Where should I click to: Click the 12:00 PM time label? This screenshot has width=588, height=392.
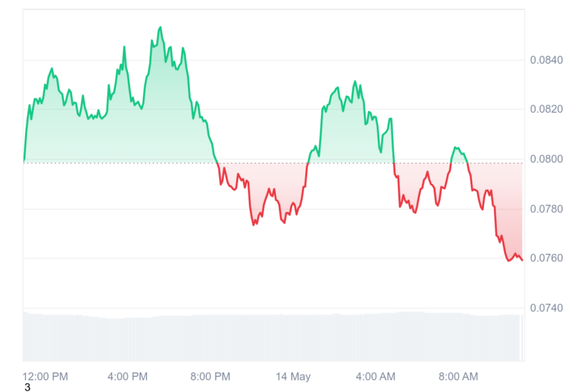coord(45,376)
